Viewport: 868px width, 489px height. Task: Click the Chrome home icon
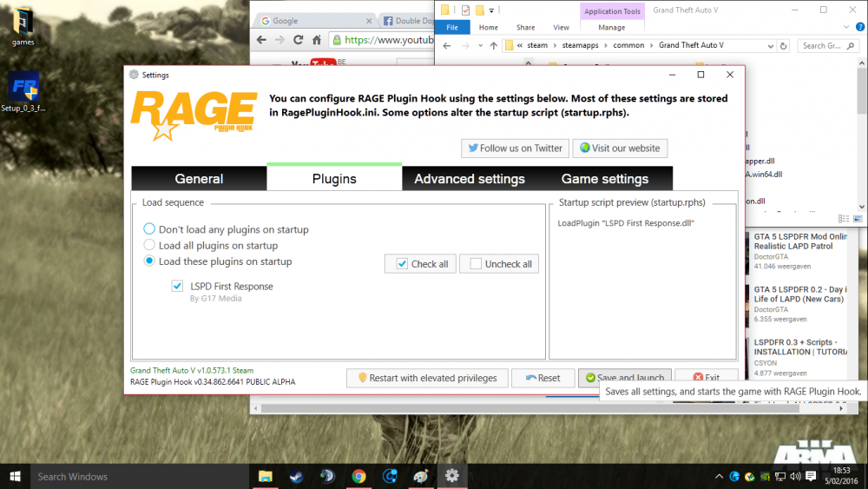pos(317,40)
